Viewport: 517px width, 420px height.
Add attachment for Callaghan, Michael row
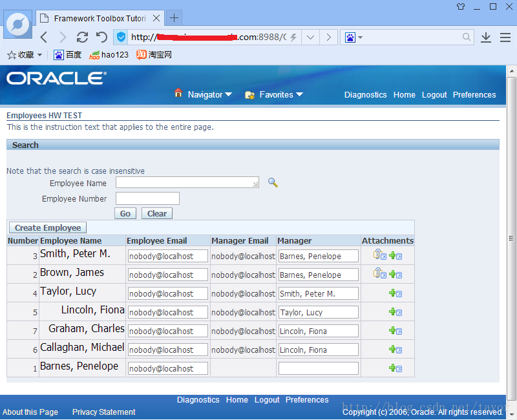tap(396, 350)
